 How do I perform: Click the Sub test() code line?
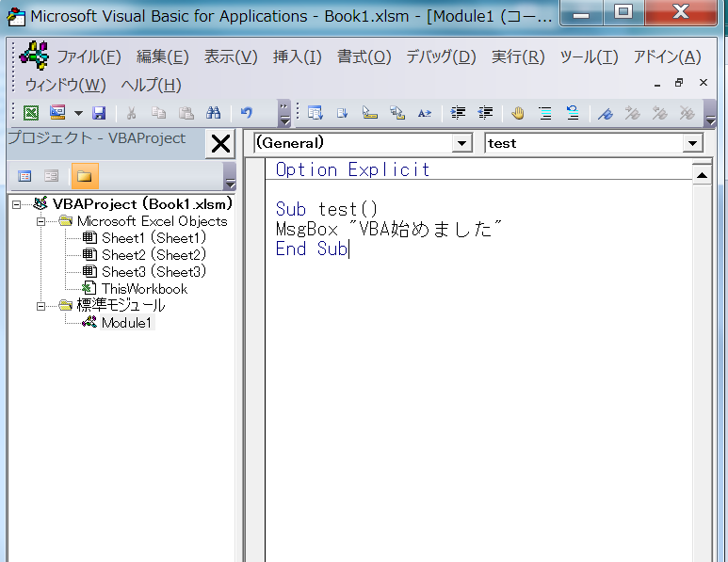[327, 209]
